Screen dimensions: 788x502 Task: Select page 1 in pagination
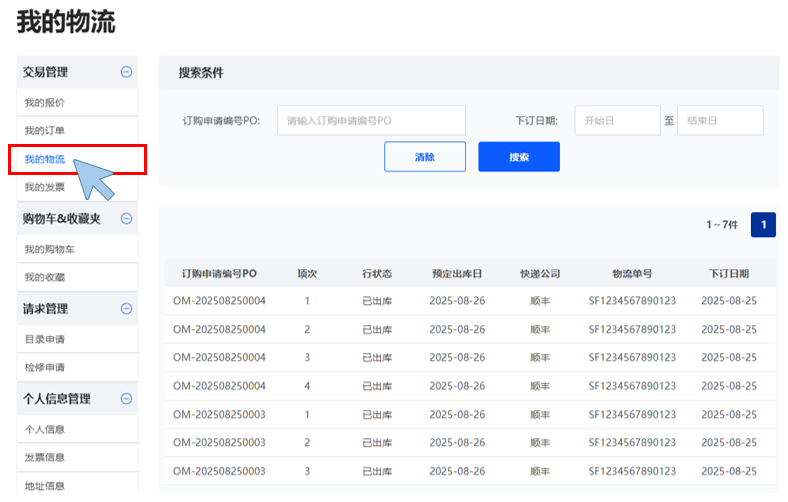[763, 225]
